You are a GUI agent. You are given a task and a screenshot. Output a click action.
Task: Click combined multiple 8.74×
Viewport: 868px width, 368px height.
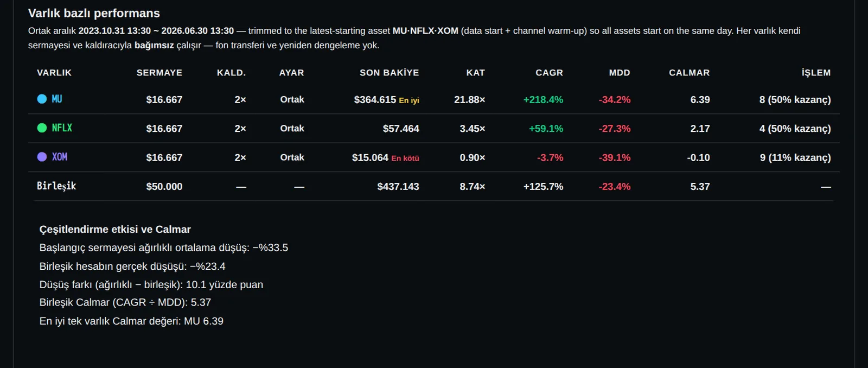point(473,187)
